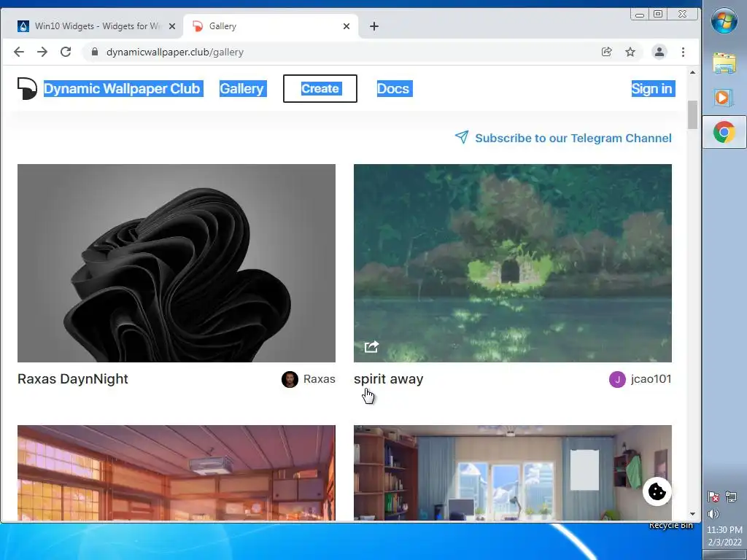
Task: Open the Chrome three-dot menu
Action: pos(683,52)
